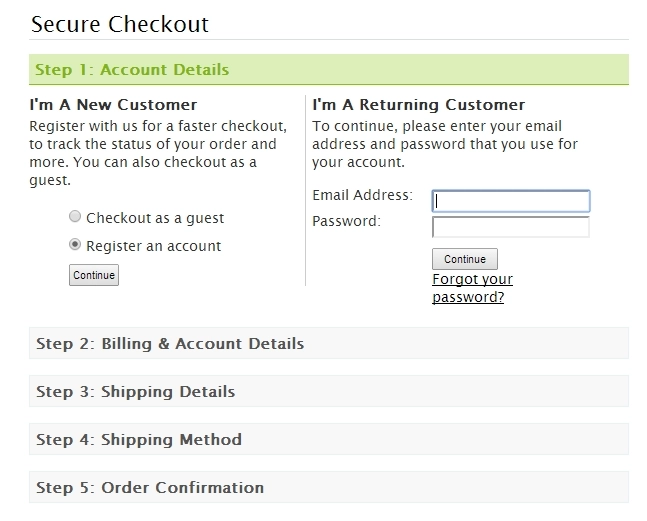Expand Step 3: Shipping Details section
This screenshot has width=647, height=521.
pyautogui.click(x=329, y=391)
